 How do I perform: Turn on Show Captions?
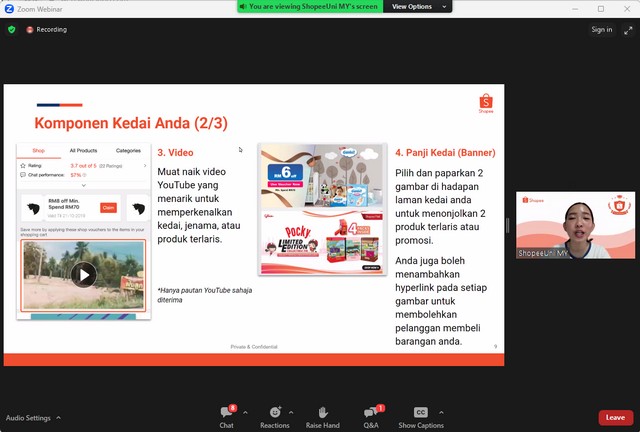[421, 413]
